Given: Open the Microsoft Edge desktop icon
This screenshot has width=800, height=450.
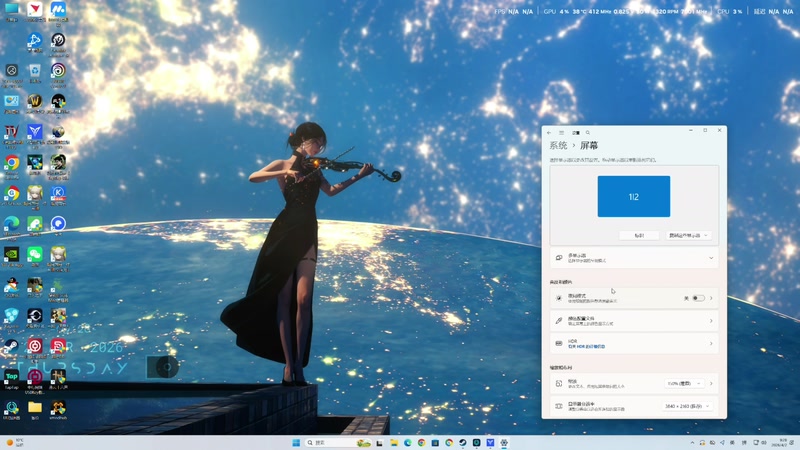Looking at the screenshot, I should (x=11, y=223).
